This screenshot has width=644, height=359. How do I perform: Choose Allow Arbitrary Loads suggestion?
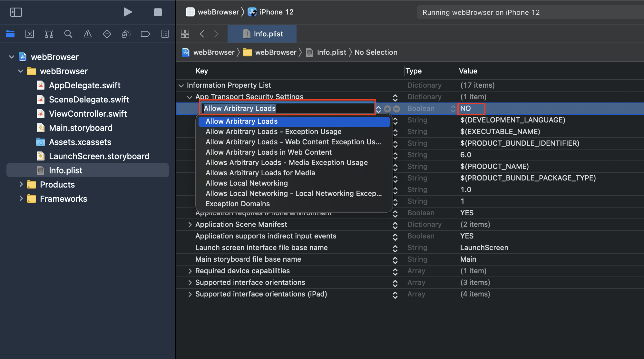point(294,121)
